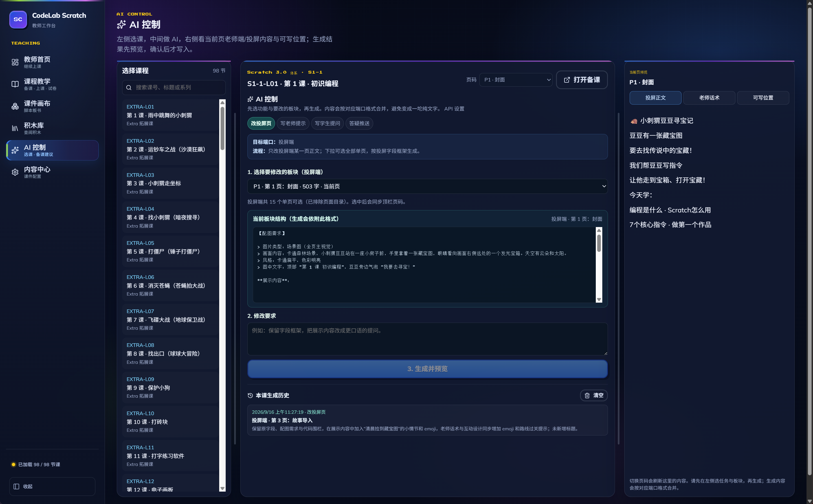The width and height of the screenshot is (813, 504).
Task: Select the 改投屏页 function chip
Action: [261, 123]
